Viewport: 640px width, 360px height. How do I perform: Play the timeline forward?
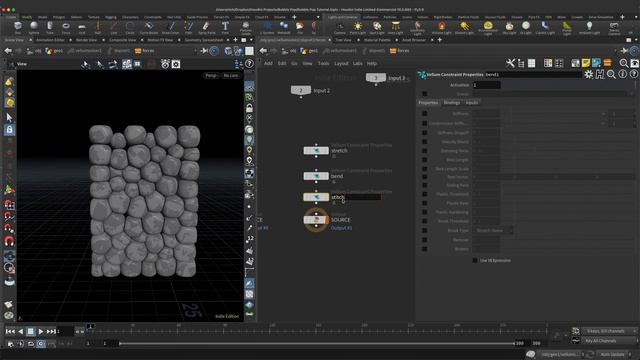tap(40, 331)
